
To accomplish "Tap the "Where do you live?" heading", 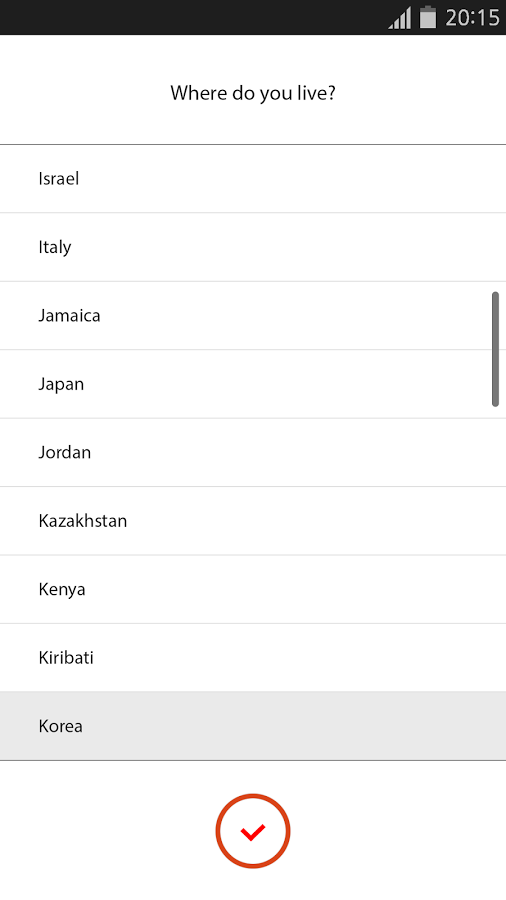I will (x=253, y=92).
